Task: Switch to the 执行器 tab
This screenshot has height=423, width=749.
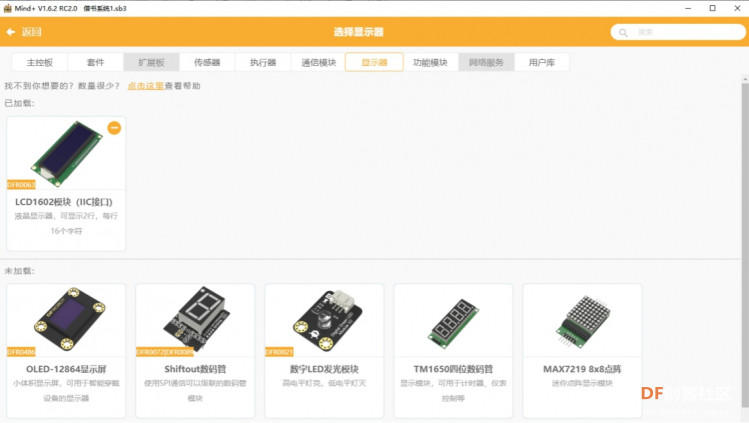Action: pos(263,63)
